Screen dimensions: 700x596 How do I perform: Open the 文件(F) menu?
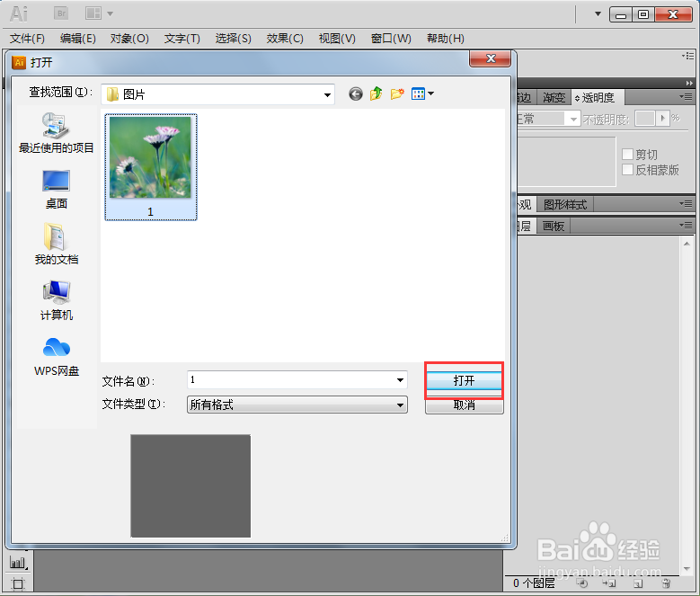pyautogui.click(x=27, y=39)
